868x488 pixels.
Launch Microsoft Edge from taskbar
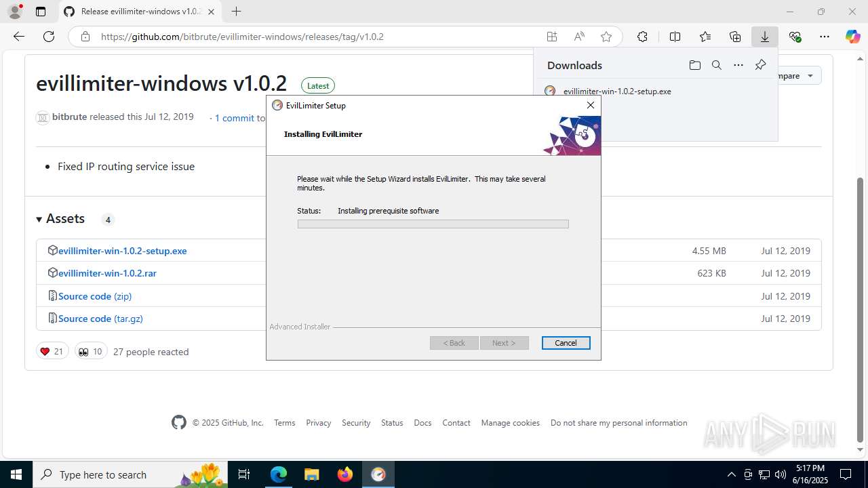tap(278, 474)
